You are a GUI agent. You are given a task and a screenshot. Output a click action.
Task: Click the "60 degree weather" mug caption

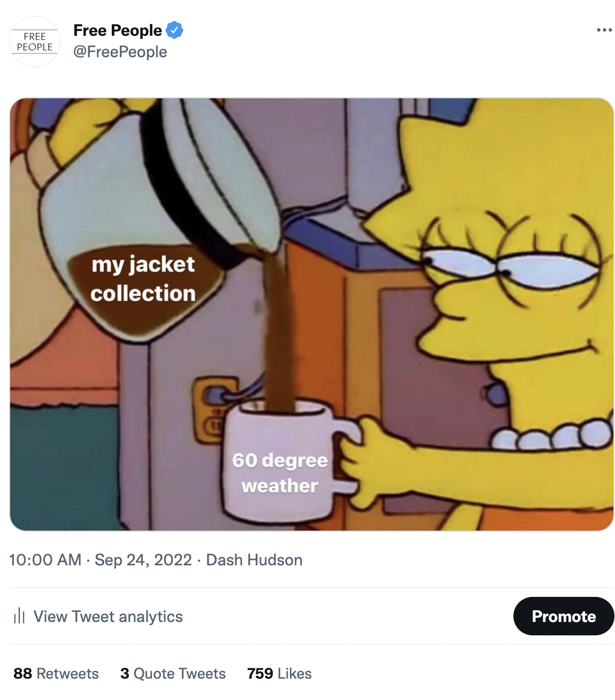tap(280, 473)
